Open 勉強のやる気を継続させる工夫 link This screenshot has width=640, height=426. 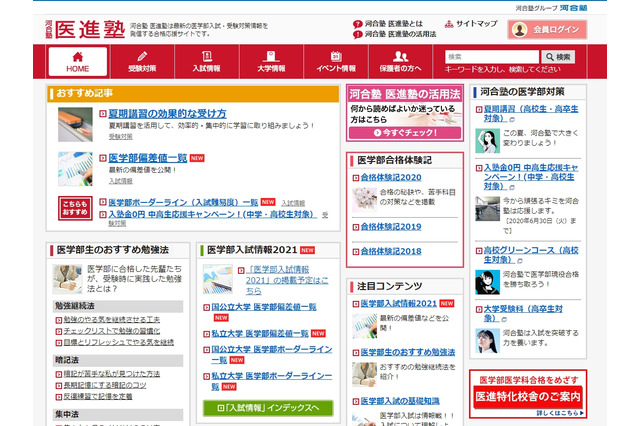(x=111, y=320)
